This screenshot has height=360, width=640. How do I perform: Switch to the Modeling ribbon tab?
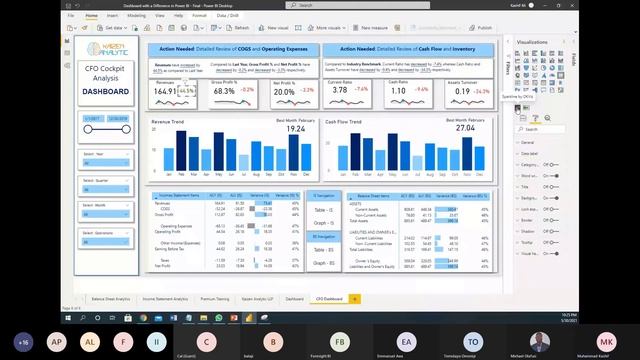pos(136,16)
